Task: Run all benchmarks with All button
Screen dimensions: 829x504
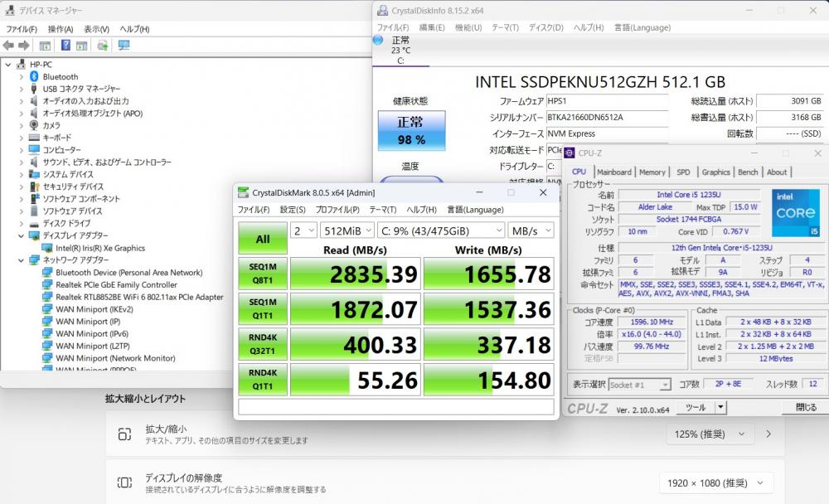Action: [x=263, y=239]
